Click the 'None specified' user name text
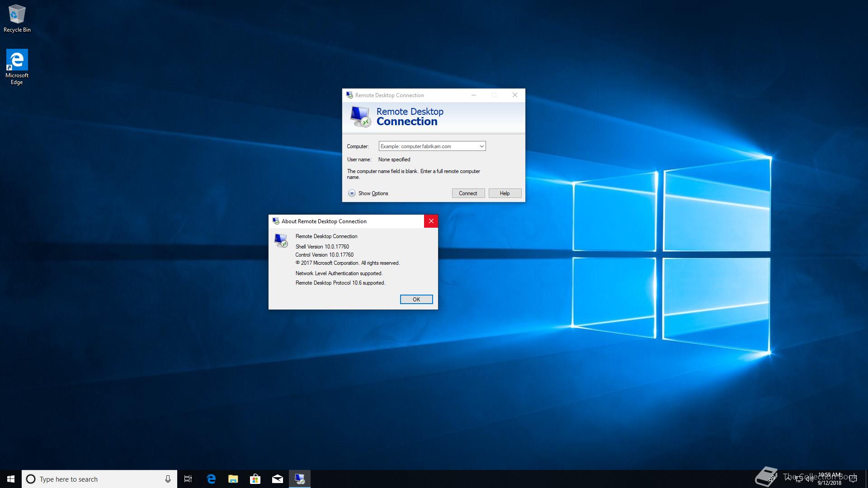The image size is (868, 488). (394, 160)
